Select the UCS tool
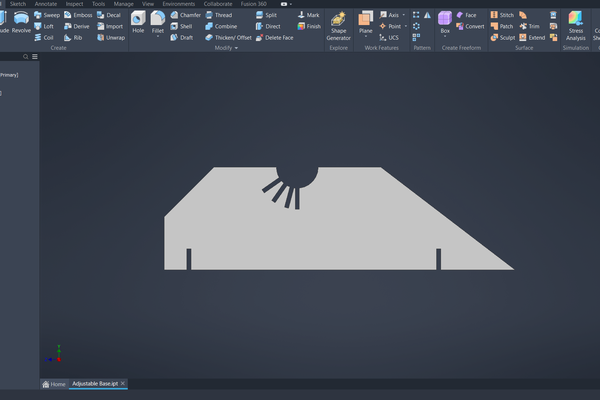The height and width of the screenshot is (400, 600). [x=389, y=38]
